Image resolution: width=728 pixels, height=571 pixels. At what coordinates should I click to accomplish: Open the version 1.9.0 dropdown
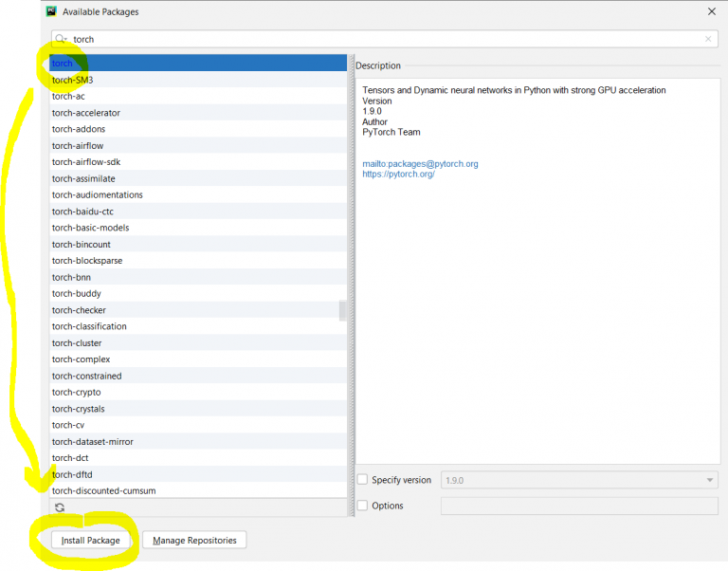pos(578,480)
